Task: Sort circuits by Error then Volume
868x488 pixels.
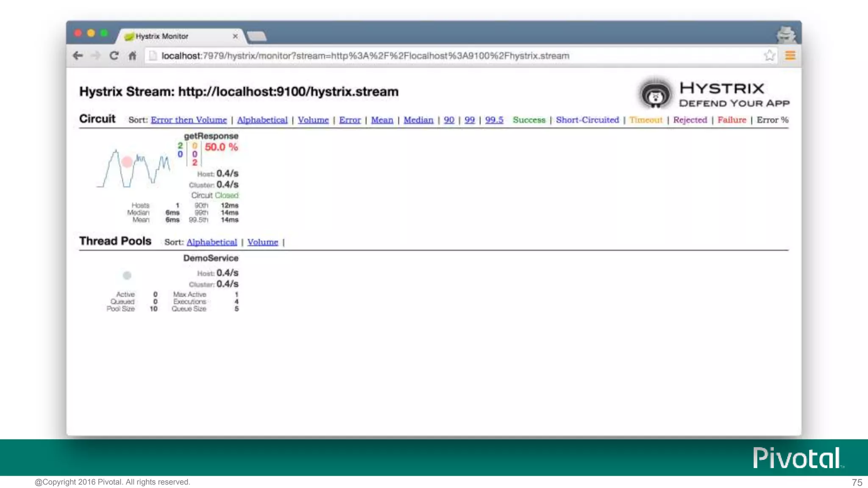Action: click(189, 120)
